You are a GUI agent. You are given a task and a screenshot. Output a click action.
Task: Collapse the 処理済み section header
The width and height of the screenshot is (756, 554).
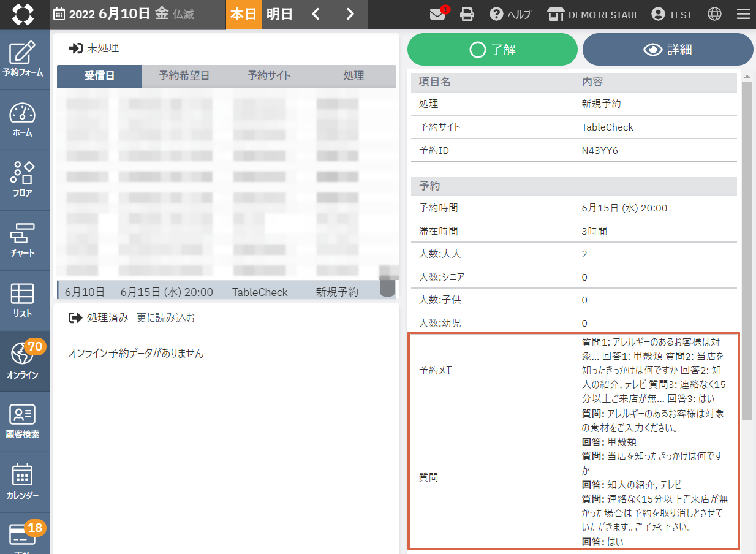[99, 317]
